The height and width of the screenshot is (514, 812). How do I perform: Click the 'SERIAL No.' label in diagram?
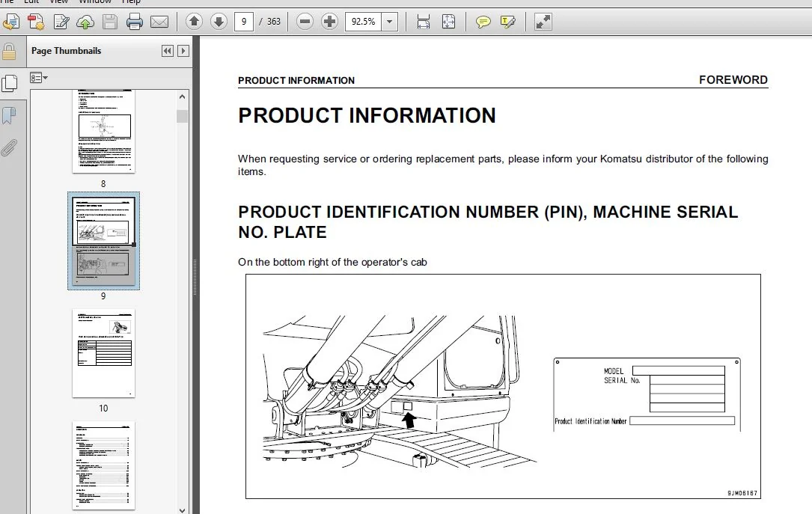[622, 381]
